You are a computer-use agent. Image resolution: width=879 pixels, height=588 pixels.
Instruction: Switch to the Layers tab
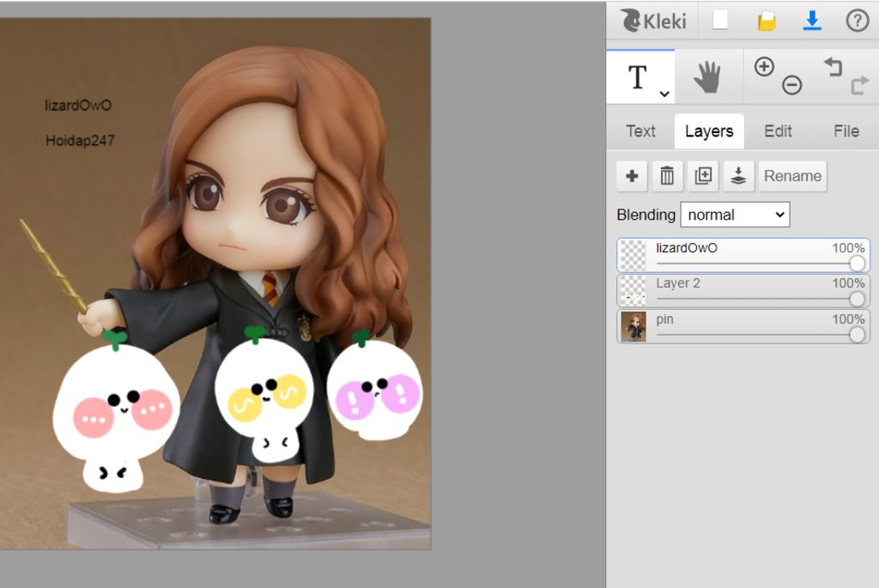coord(709,131)
